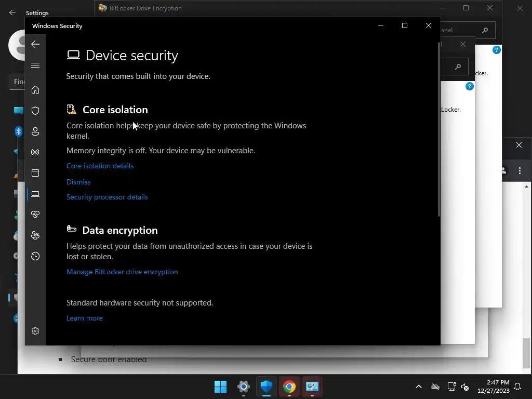Go back in Settings window
The image size is (532, 399).
coord(12,12)
